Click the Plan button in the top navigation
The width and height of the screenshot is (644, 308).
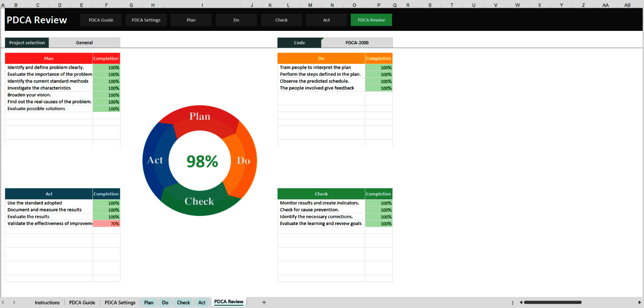pos(191,20)
